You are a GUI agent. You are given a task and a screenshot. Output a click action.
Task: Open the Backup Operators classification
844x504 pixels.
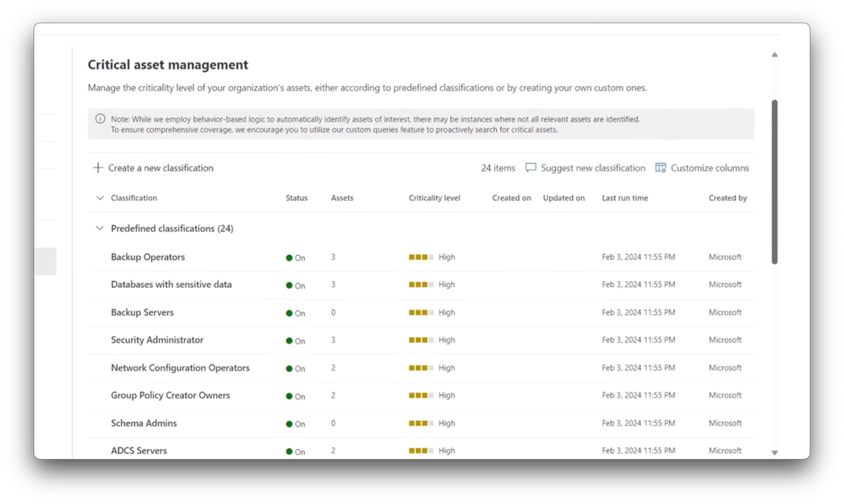click(x=148, y=257)
